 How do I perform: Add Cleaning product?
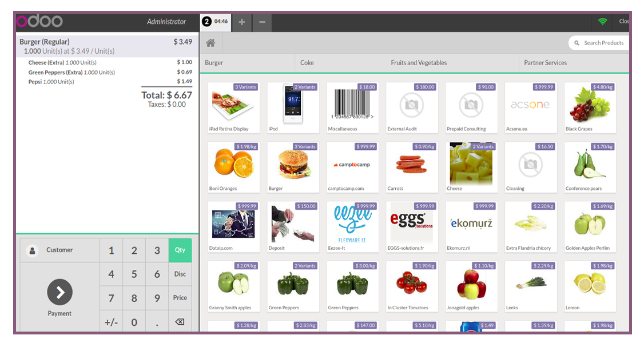point(531,167)
